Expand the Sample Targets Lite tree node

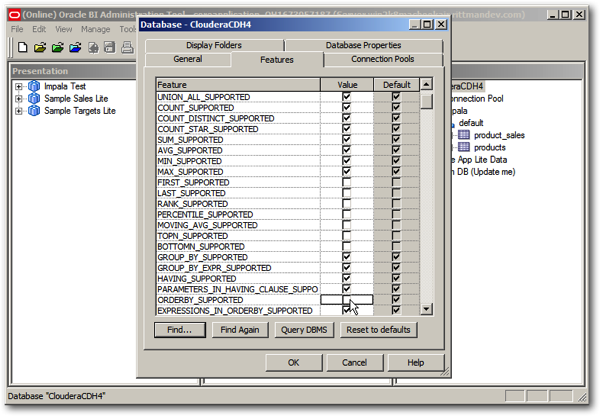click(x=18, y=111)
